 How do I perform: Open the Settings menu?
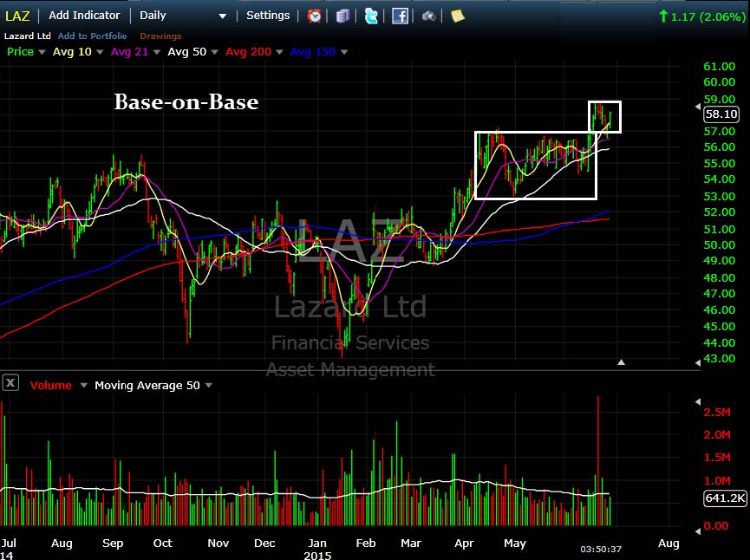click(x=268, y=16)
